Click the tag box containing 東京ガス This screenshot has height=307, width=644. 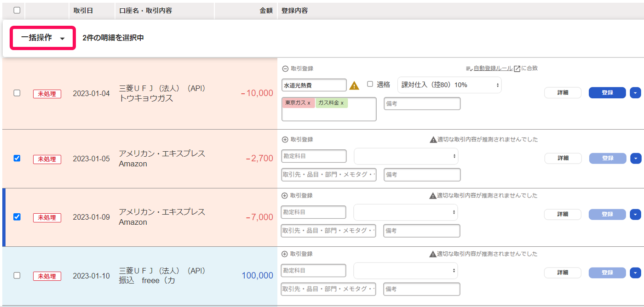coord(329,109)
